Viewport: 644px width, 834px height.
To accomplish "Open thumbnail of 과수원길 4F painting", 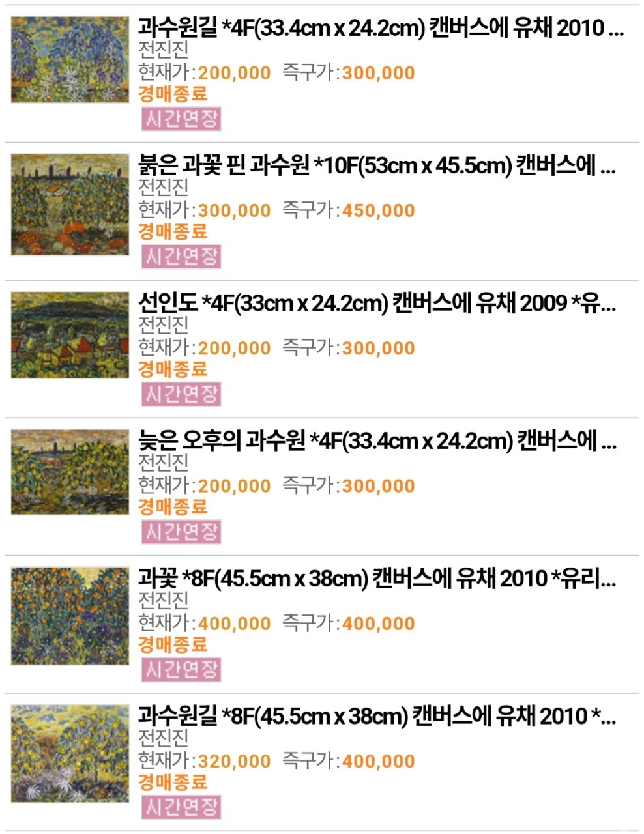I will point(70,60).
